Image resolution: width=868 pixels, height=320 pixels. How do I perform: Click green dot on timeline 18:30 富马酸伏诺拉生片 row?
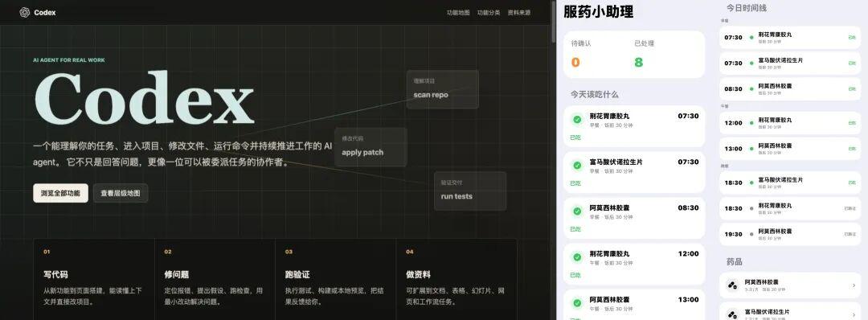751,183
